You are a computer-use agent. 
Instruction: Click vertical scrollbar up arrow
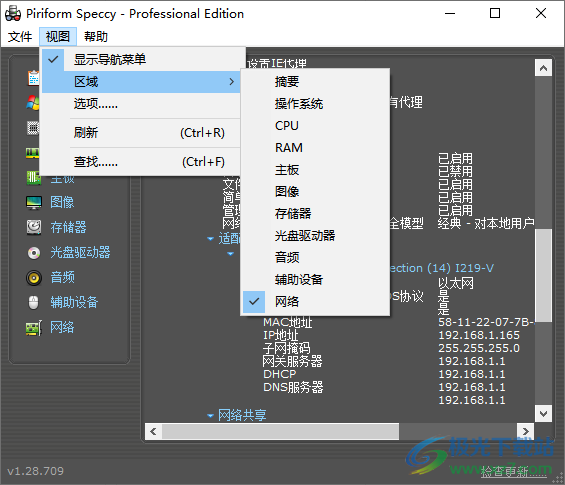pos(543,68)
